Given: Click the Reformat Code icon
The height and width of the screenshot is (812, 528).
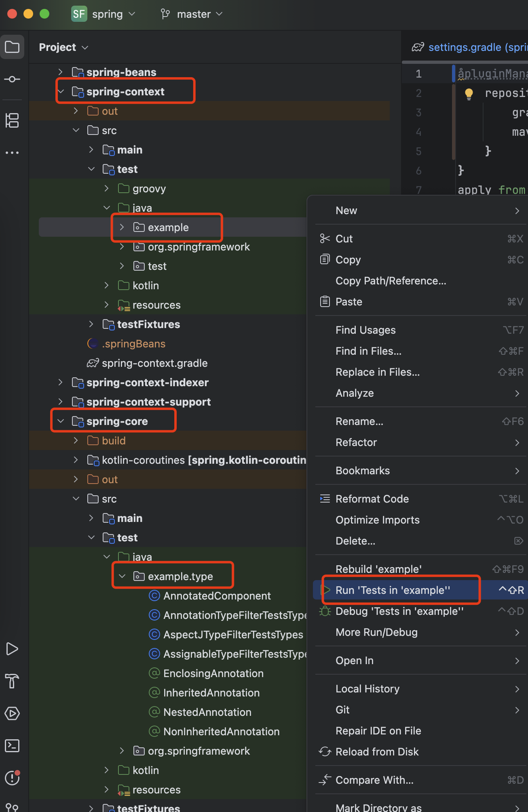Looking at the screenshot, I should [x=325, y=499].
